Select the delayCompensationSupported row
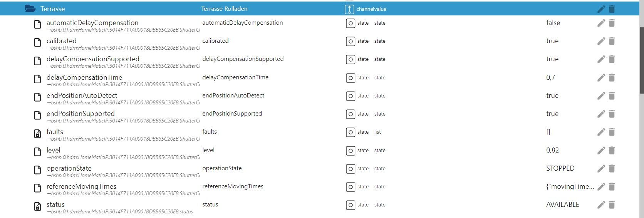644x218 pixels. pos(93,59)
